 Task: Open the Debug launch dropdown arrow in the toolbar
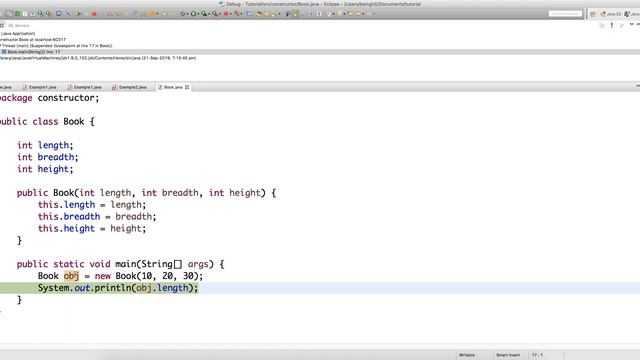[x=187, y=14]
